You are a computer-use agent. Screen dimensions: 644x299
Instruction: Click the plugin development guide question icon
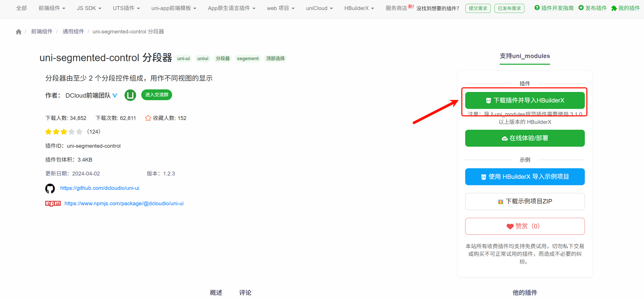(537, 8)
